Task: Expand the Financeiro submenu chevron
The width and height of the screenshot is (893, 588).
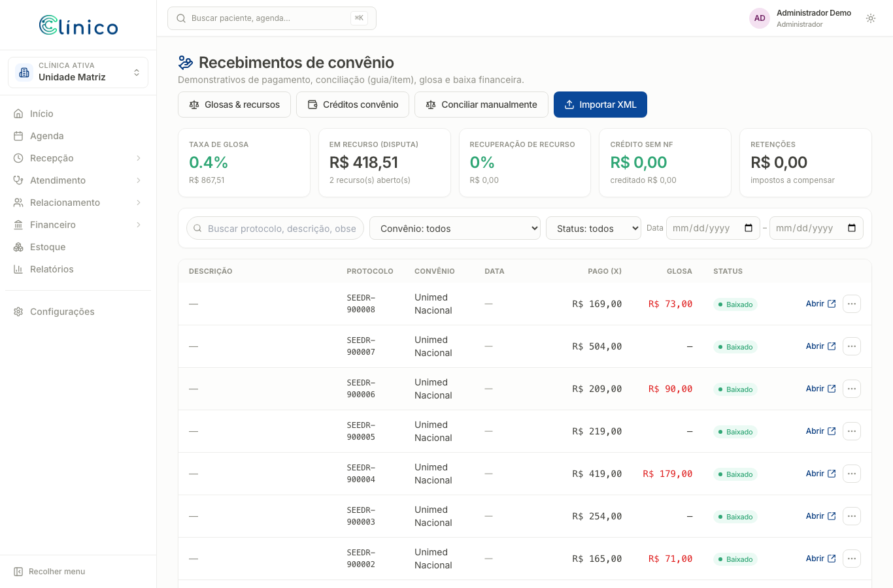Action: pyautogui.click(x=139, y=225)
